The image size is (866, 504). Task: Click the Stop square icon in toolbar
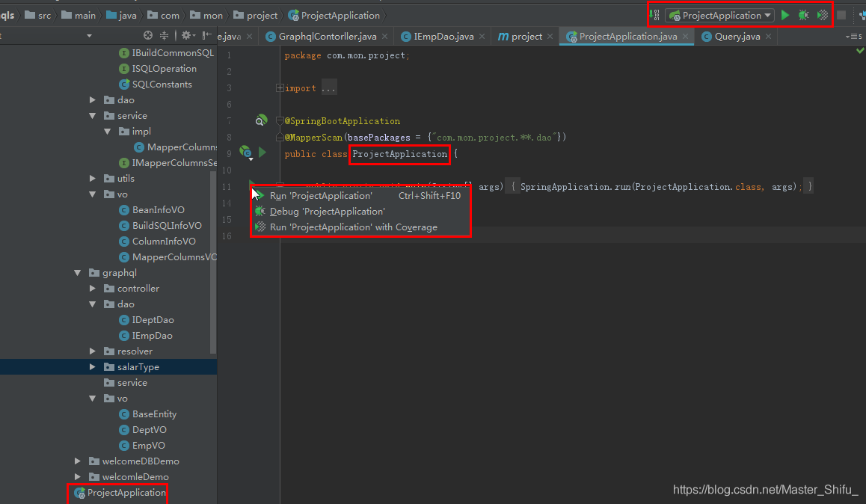[841, 16]
